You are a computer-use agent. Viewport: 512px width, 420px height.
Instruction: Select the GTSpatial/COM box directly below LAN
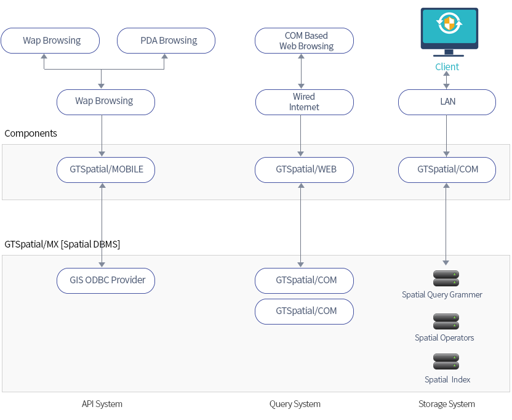[447, 169]
